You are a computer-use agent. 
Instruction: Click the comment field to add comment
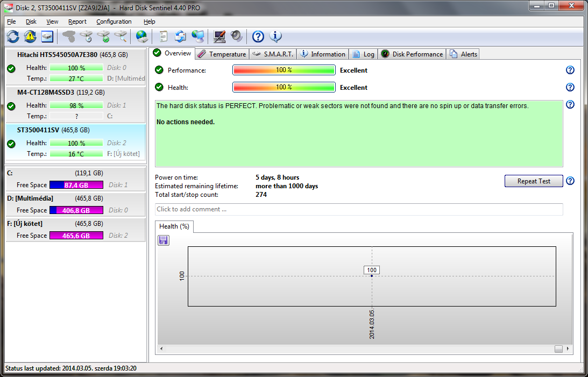click(359, 209)
